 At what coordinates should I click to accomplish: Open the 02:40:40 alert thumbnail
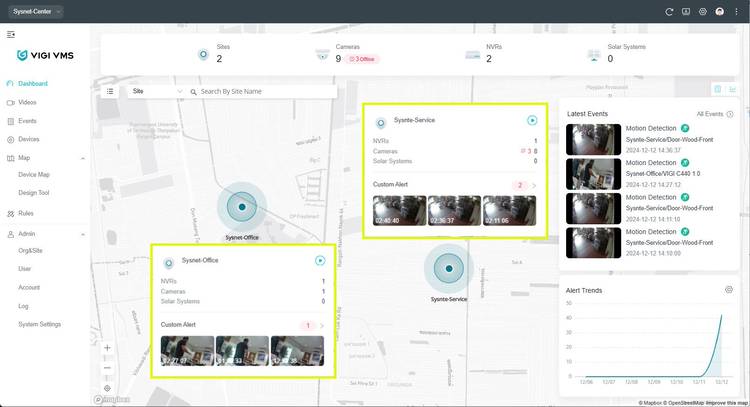(x=399, y=210)
